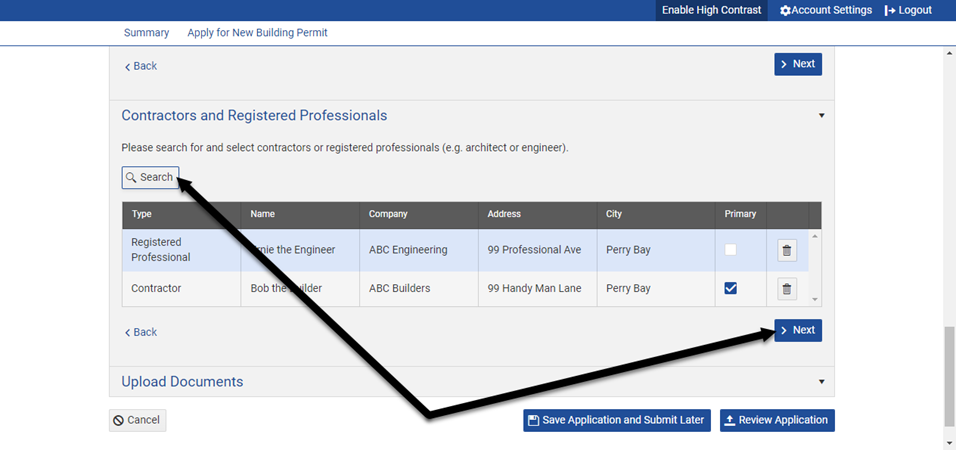Click Contractors and Registered Professionals heading

point(254,115)
